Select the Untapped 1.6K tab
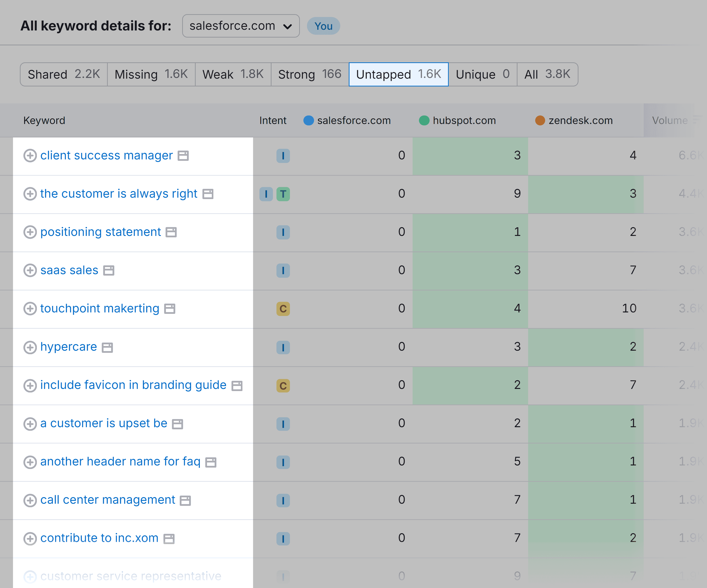Screen dimensions: 707x588 (x=399, y=74)
